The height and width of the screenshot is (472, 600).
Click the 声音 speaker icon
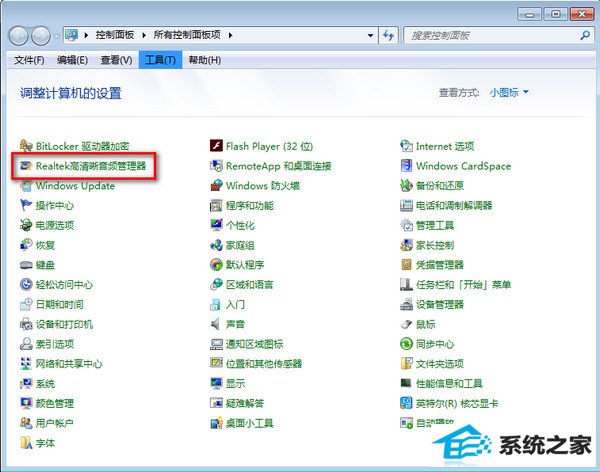pos(216,324)
